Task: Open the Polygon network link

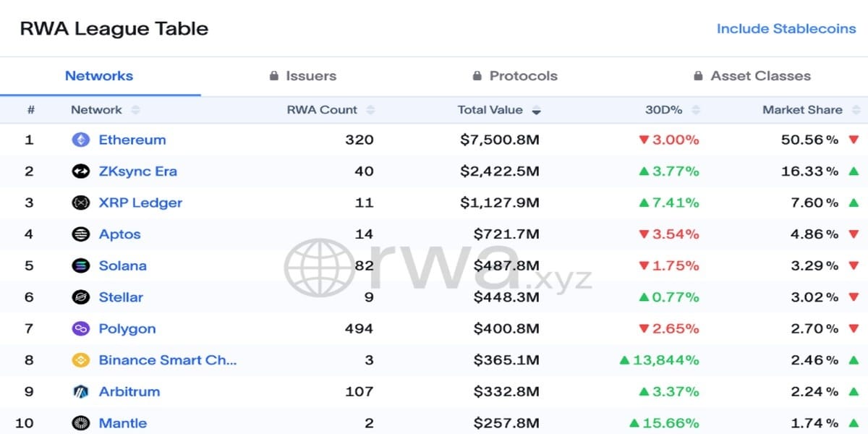Action: [x=127, y=328]
